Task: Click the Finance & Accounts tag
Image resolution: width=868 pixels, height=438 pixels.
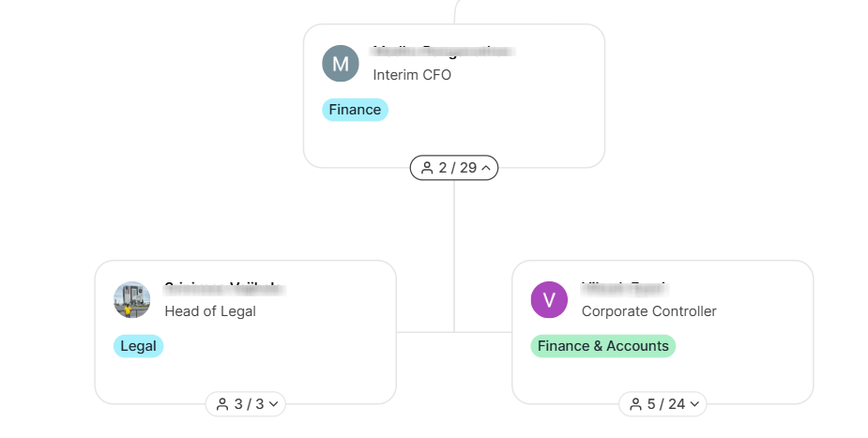Action: pos(602,346)
